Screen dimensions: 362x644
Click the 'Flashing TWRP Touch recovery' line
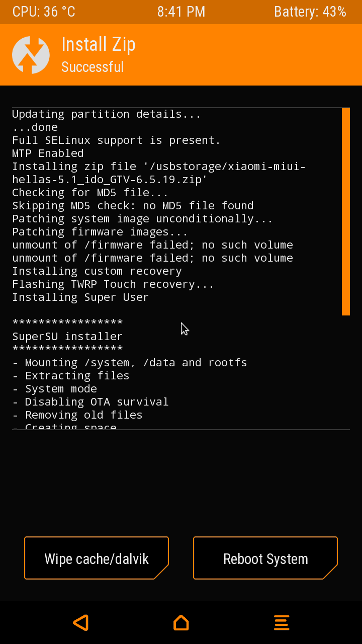113,284
